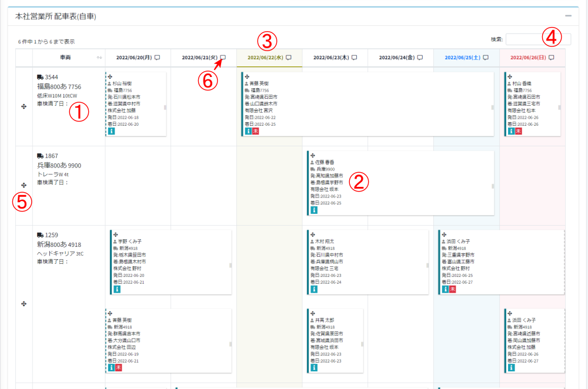Sort by the 車両 column arrows
The height and width of the screenshot is (389, 588).
[x=99, y=58]
